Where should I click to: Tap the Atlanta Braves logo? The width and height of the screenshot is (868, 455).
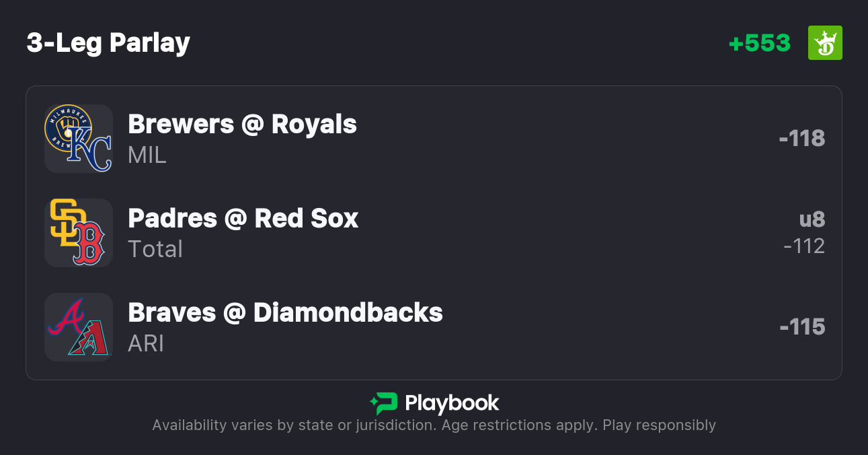point(66,317)
